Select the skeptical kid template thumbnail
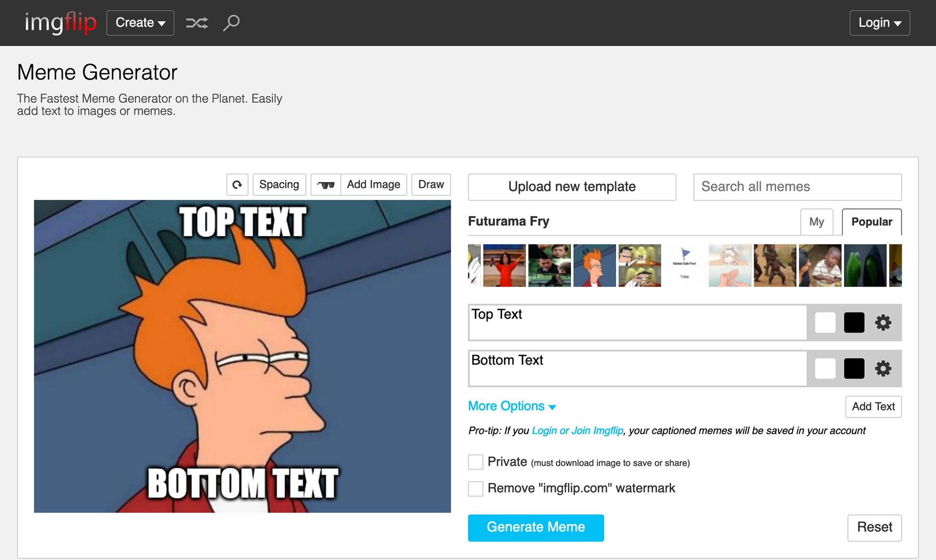The height and width of the screenshot is (560, 936). point(820,266)
